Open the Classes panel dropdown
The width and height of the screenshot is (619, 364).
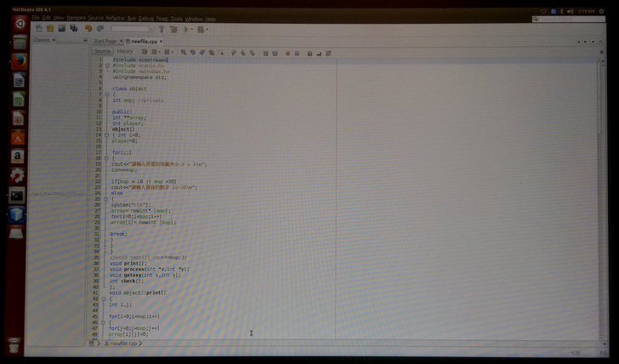click(x=54, y=40)
